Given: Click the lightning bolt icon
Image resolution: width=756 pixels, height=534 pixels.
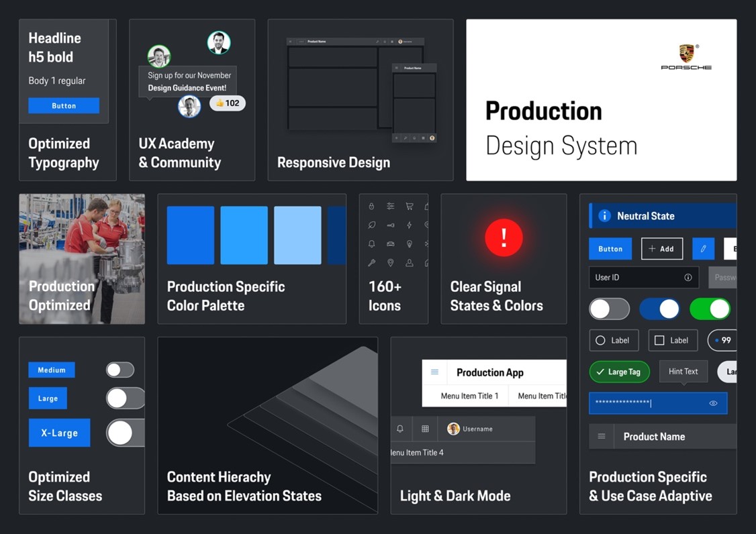Looking at the screenshot, I should pos(410,225).
